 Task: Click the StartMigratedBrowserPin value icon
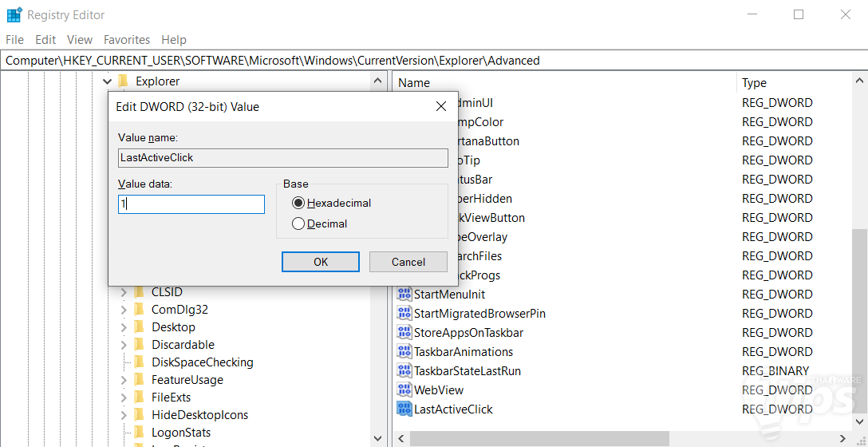pos(404,314)
